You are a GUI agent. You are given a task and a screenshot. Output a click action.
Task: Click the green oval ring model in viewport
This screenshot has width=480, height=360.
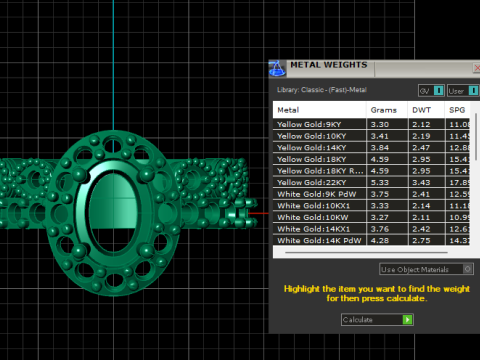tap(113, 213)
